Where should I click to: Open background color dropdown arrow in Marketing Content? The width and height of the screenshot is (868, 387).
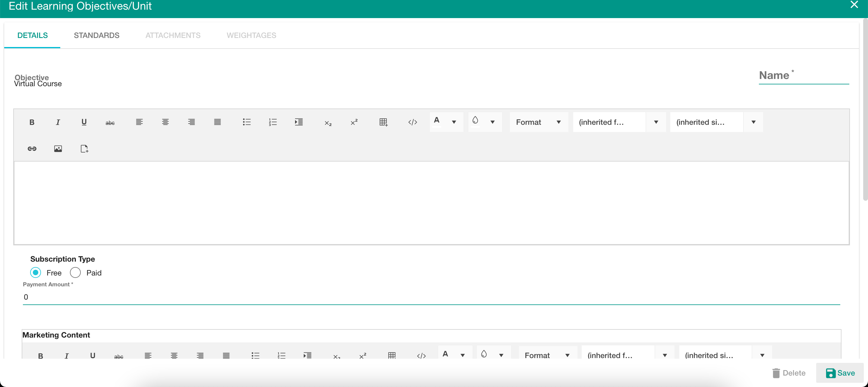coord(501,355)
